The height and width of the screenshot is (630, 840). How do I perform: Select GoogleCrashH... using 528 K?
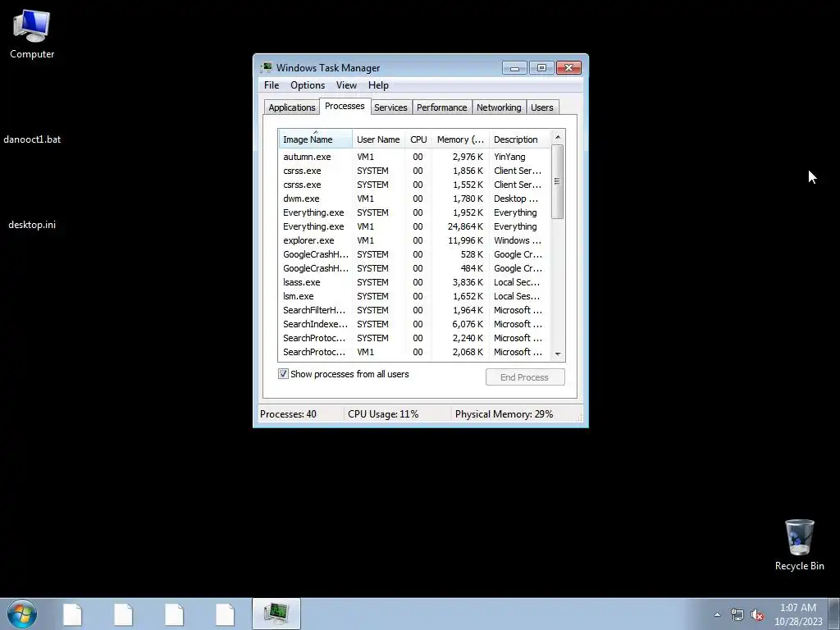click(414, 254)
